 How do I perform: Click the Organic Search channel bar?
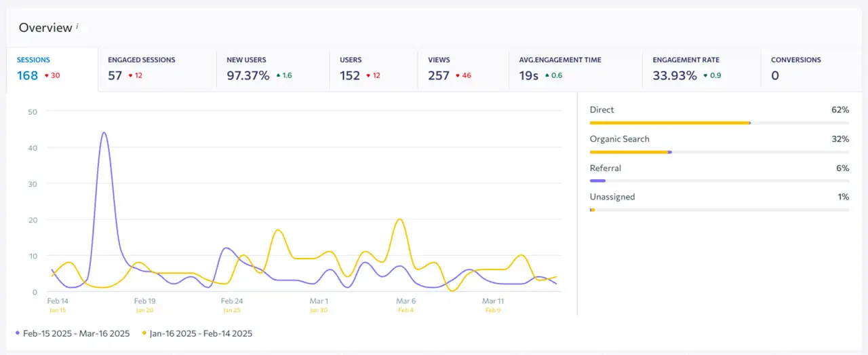point(719,152)
